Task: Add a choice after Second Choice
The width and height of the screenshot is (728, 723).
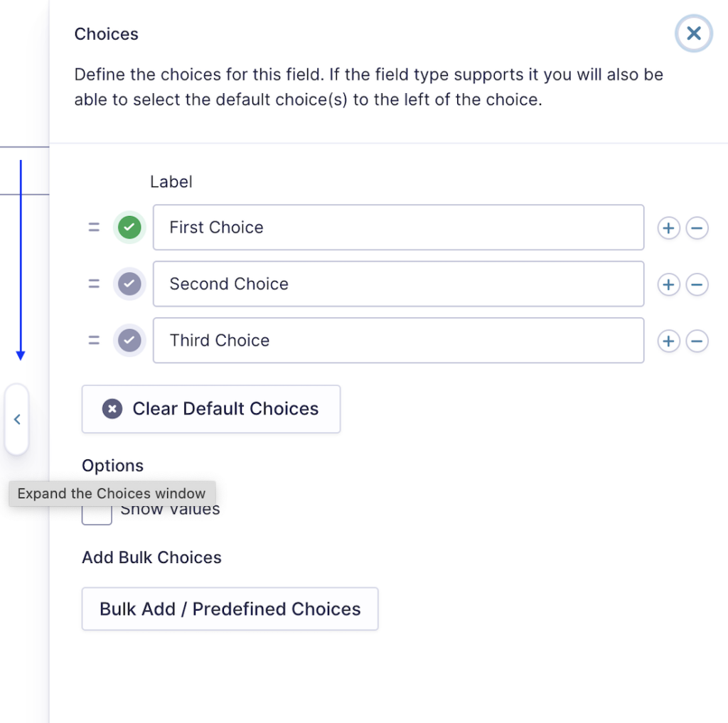Action: (668, 284)
